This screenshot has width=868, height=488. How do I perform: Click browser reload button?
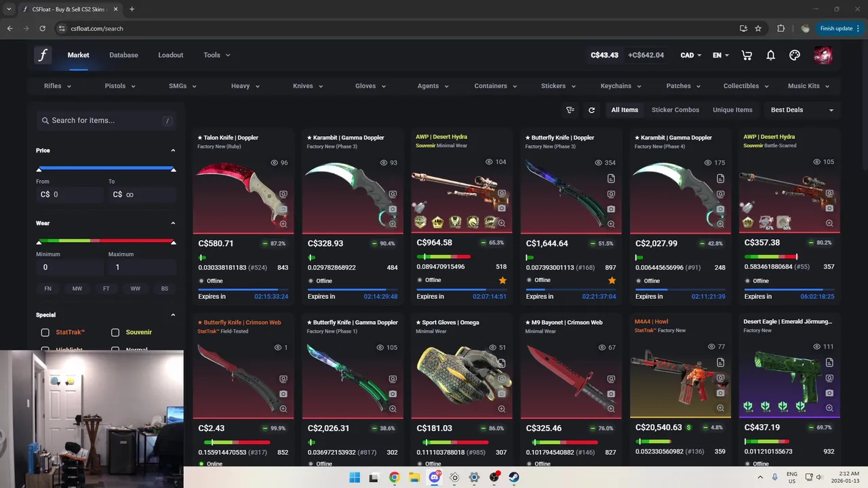click(x=42, y=28)
